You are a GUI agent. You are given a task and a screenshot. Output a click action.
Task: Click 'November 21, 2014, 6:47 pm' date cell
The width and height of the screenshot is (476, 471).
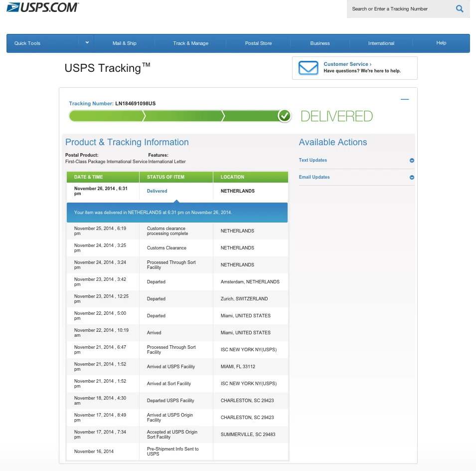coord(100,350)
